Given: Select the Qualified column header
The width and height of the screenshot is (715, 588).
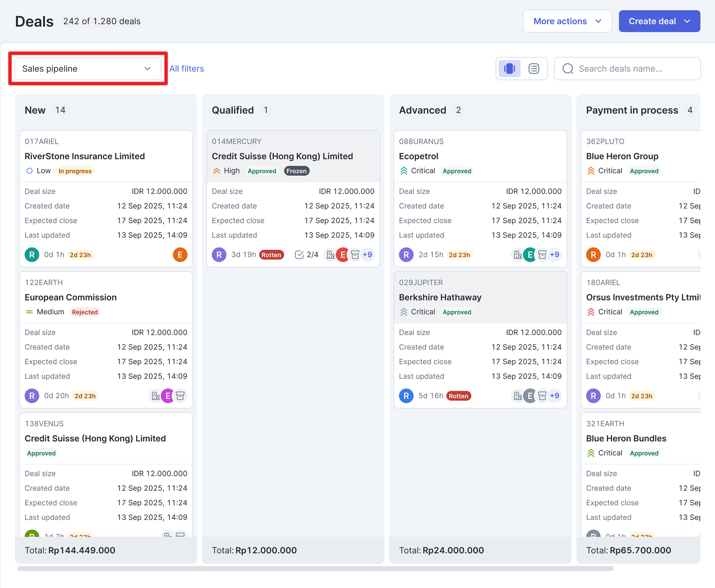Looking at the screenshot, I should point(233,110).
